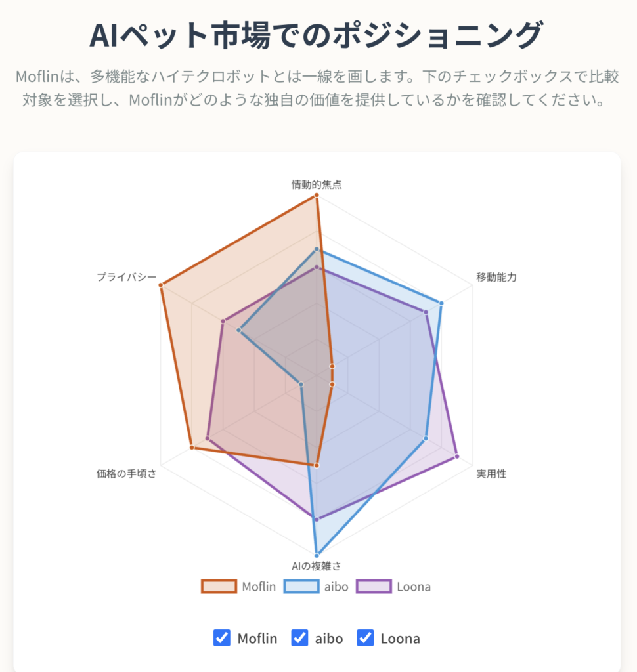Select the Loona legend label text
Image resolution: width=637 pixels, height=672 pixels.
[414, 586]
